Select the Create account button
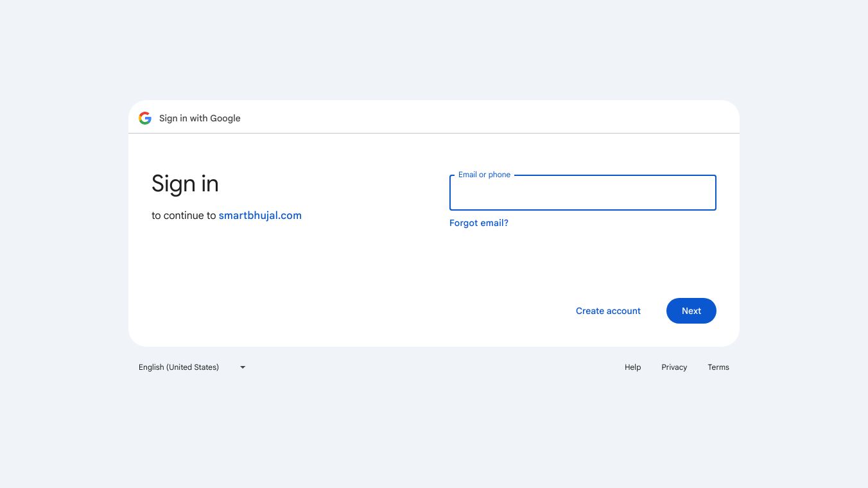Image resolution: width=868 pixels, height=488 pixels. [608, 311]
